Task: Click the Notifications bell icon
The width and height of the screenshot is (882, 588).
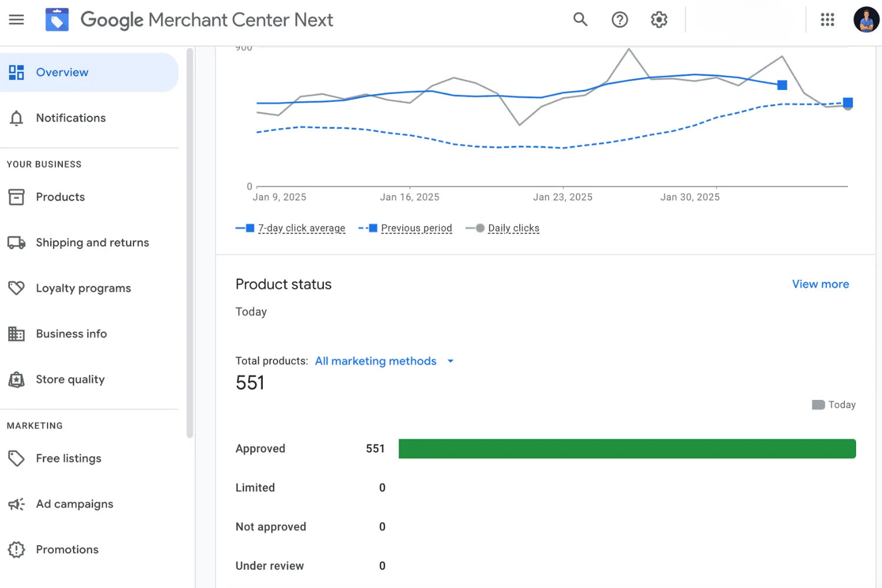Action: click(16, 118)
